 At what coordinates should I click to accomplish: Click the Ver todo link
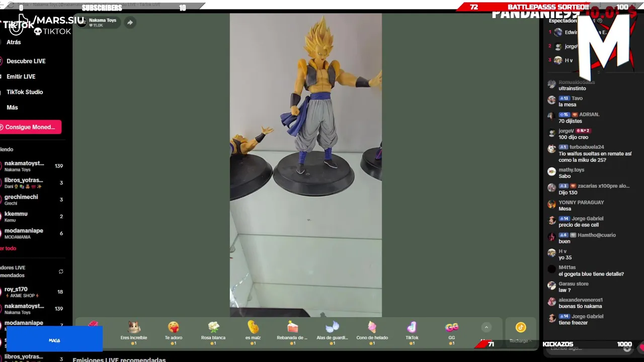(8, 248)
